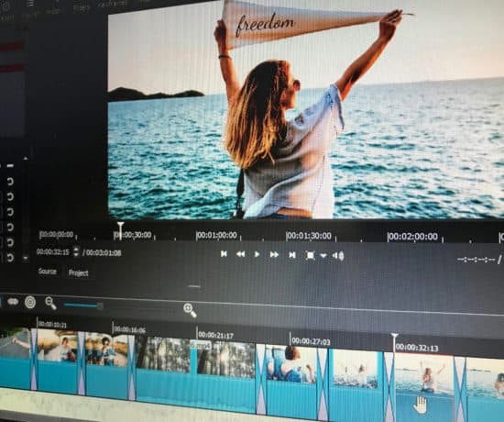The image size is (504, 422).
Task: Play the video preview
Action: coord(257,255)
